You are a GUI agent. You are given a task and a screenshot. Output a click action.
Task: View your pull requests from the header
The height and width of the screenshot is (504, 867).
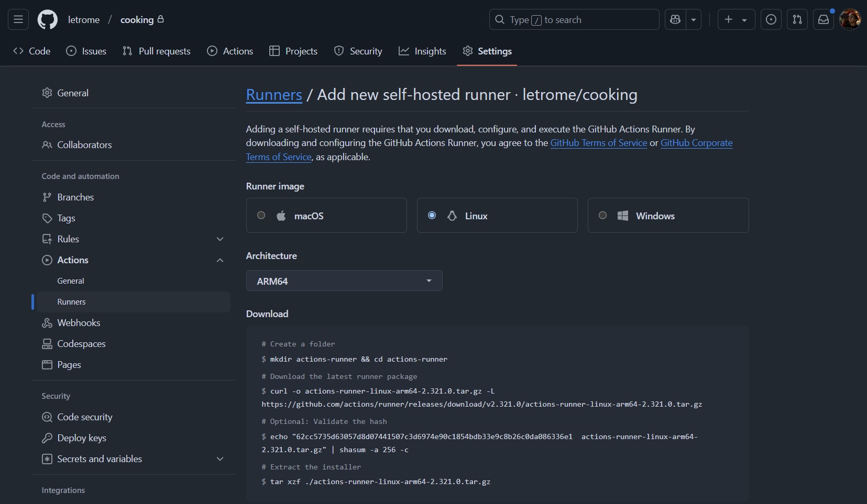pyautogui.click(x=797, y=19)
